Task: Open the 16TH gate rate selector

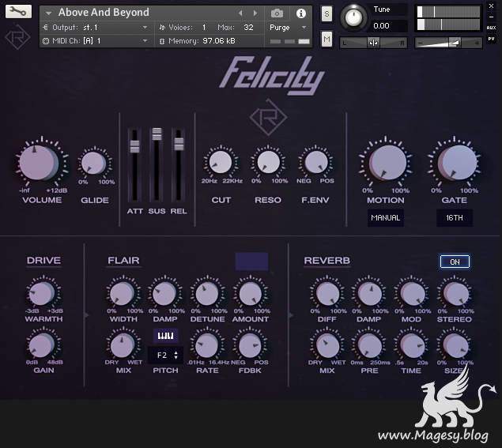Action: coord(455,218)
